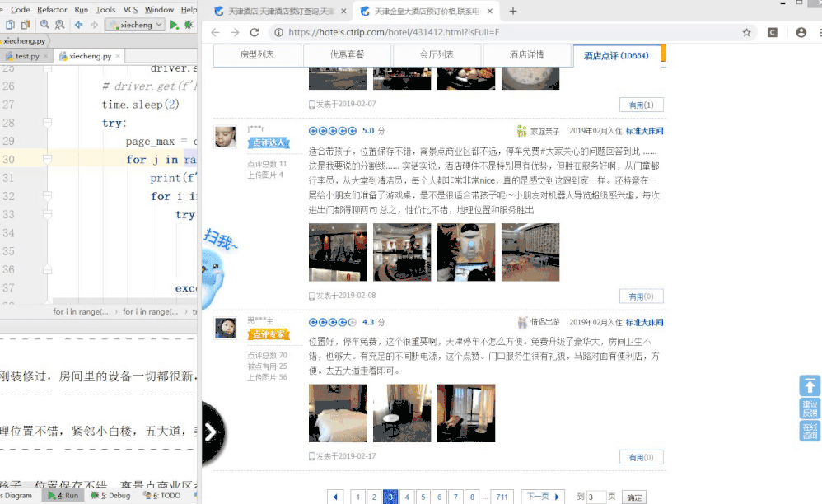Click the Find magnifier icon in PyCharm toolbar
This screenshot has height=504, width=822.
[x=44, y=25]
